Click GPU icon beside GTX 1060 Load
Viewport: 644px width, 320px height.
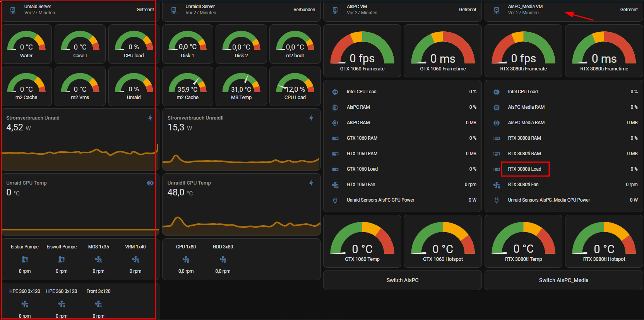coord(335,169)
